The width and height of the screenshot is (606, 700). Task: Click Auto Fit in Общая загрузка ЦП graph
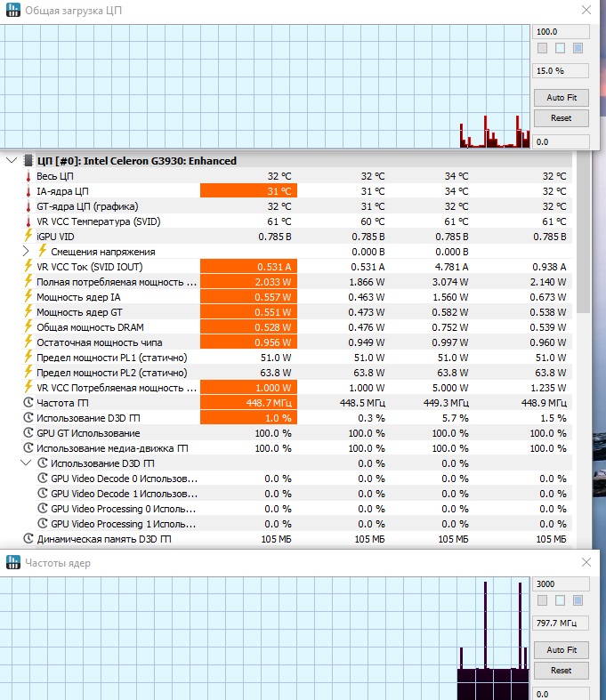click(562, 97)
